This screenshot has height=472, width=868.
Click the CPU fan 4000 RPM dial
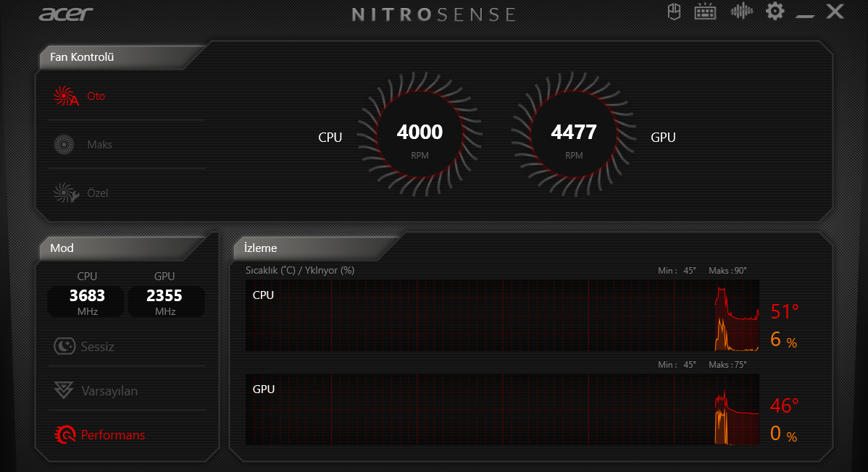[420, 135]
